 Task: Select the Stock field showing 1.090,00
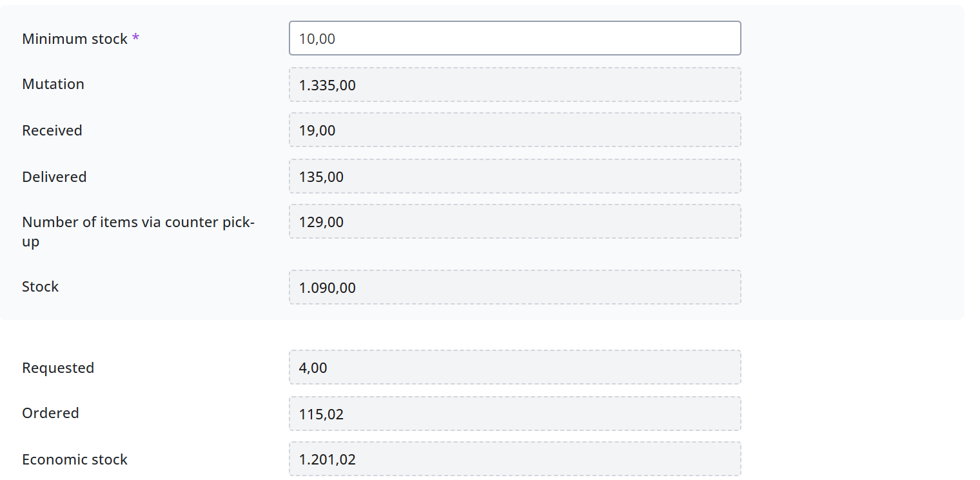(514, 287)
